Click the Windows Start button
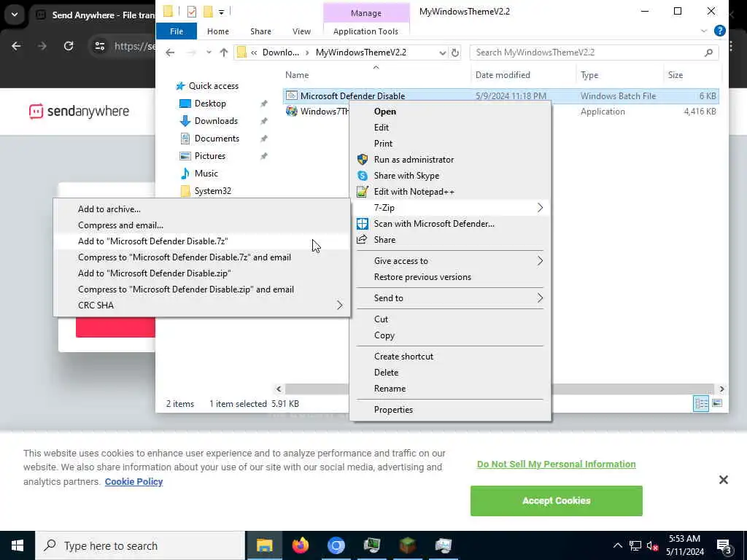The width and height of the screenshot is (747, 560). (x=18, y=545)
